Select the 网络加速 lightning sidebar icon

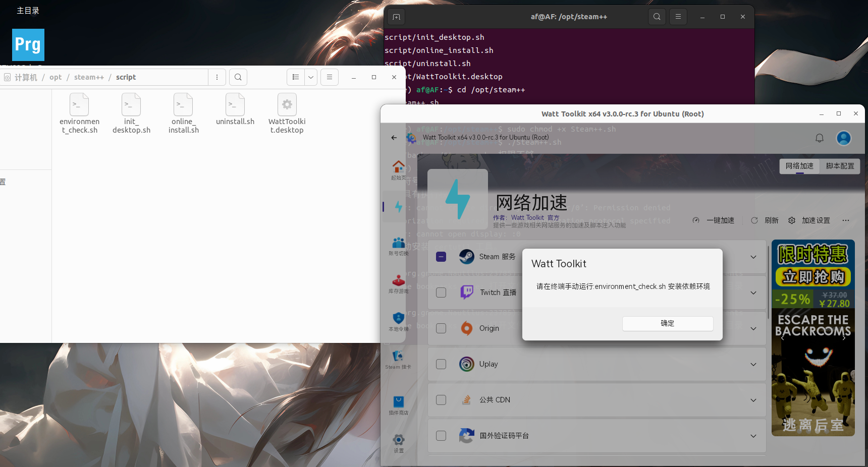[399, 207]
